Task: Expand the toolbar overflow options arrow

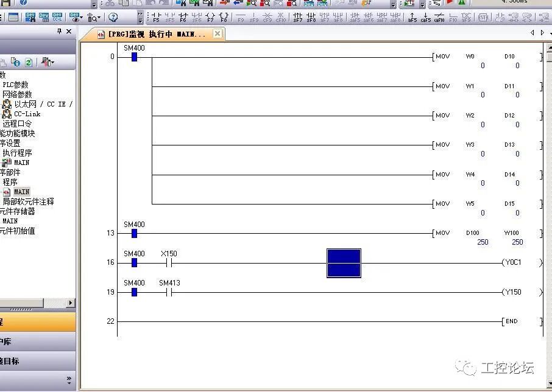Action: (x=141, y=17)
